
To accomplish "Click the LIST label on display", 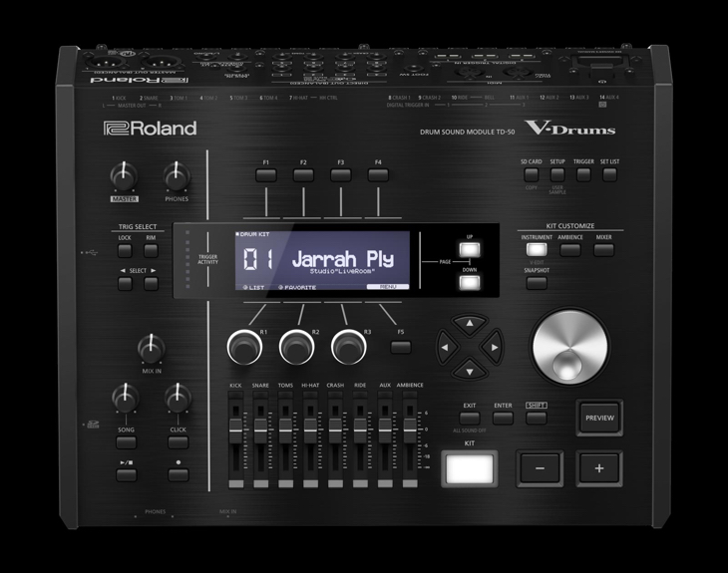I will pos(254,287).
